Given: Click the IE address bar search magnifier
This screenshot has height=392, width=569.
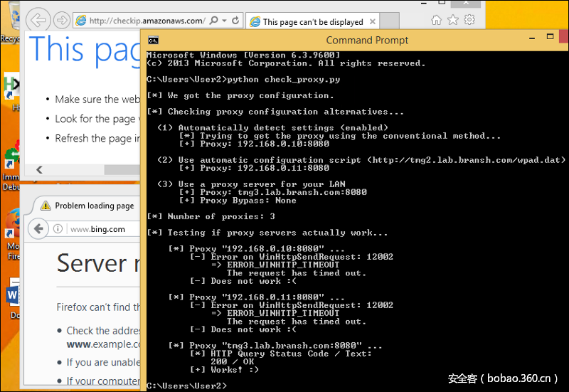Looking at the screenshot, I should 214,21.
